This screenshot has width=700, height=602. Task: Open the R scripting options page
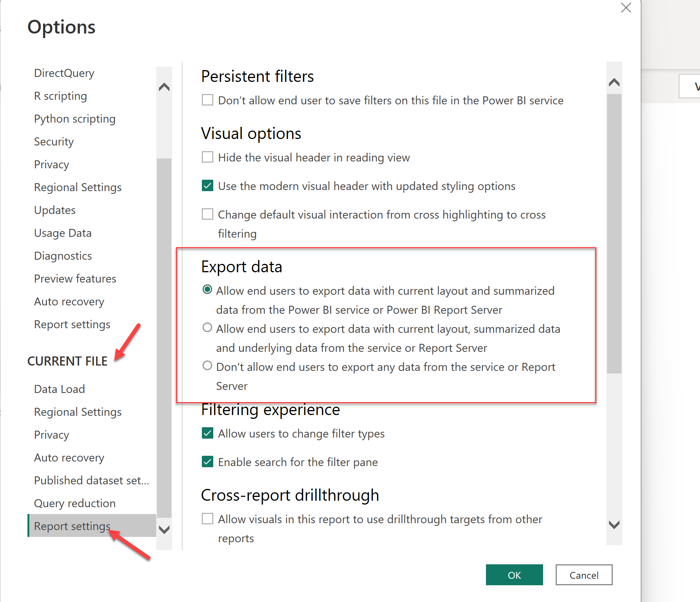61,96
